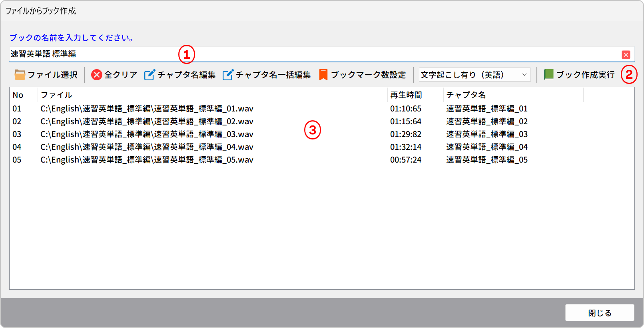644x328 pixels.
Task: Click duration value 01:10:65
Action: tap(406, 109)
